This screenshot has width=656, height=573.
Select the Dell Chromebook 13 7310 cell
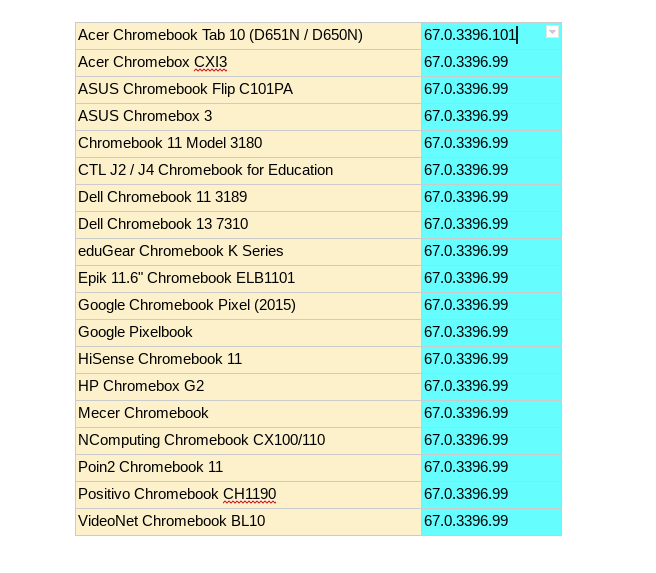point(163,225)
